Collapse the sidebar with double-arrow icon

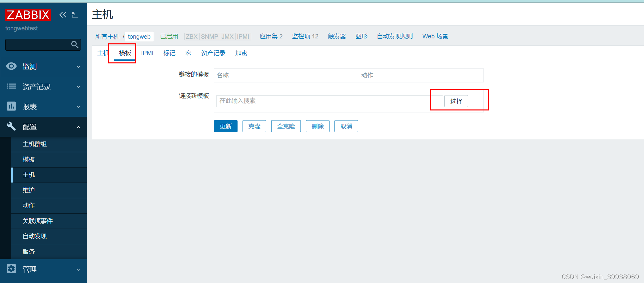tap(63, 15)
